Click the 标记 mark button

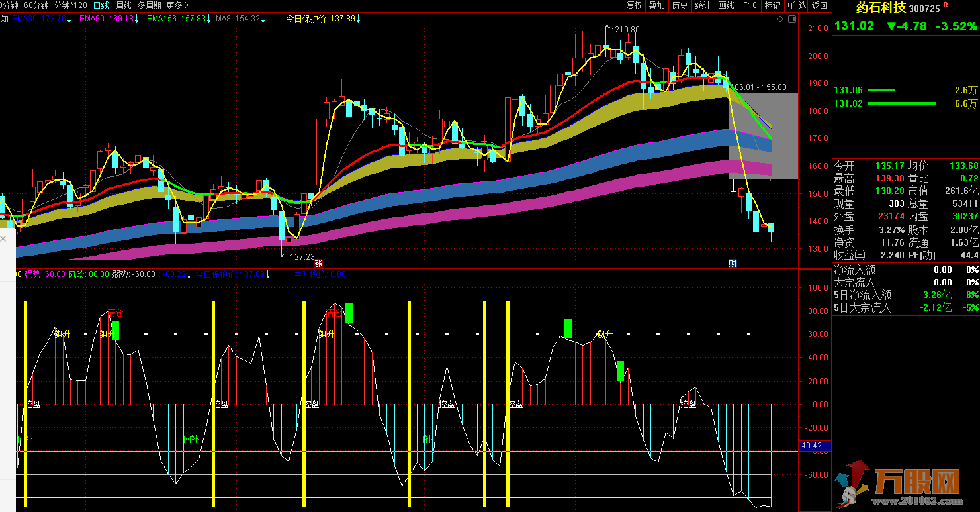point(772,5)
